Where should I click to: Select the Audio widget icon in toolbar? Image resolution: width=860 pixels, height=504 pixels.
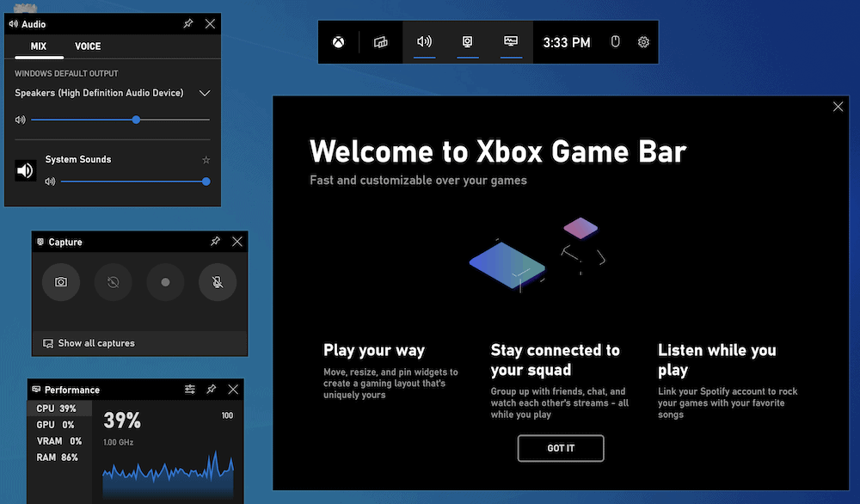424,41
